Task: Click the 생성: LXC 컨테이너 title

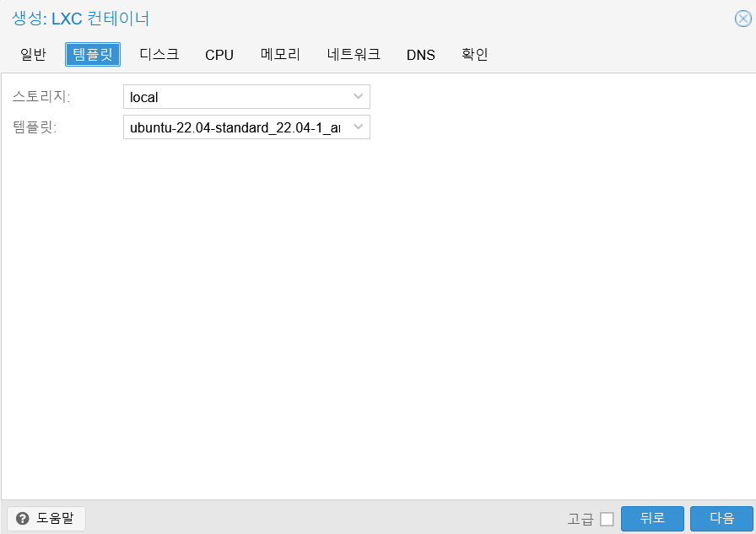Action: tap(80, 19)
